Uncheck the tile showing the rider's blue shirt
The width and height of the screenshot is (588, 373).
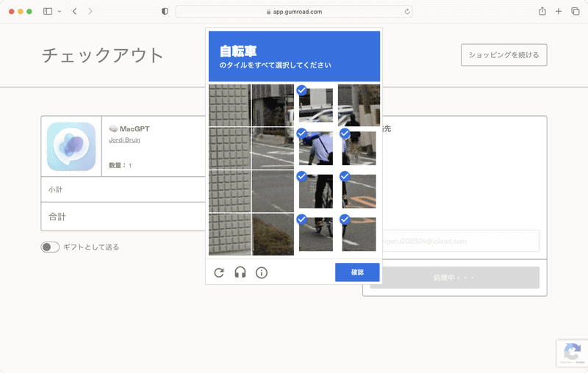[316, 148]
